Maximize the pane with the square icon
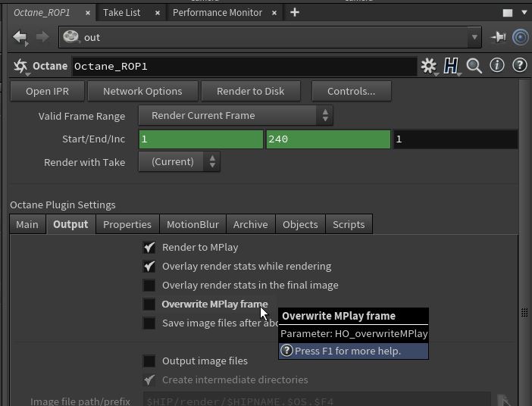532x406 pixels. (508, 13)
